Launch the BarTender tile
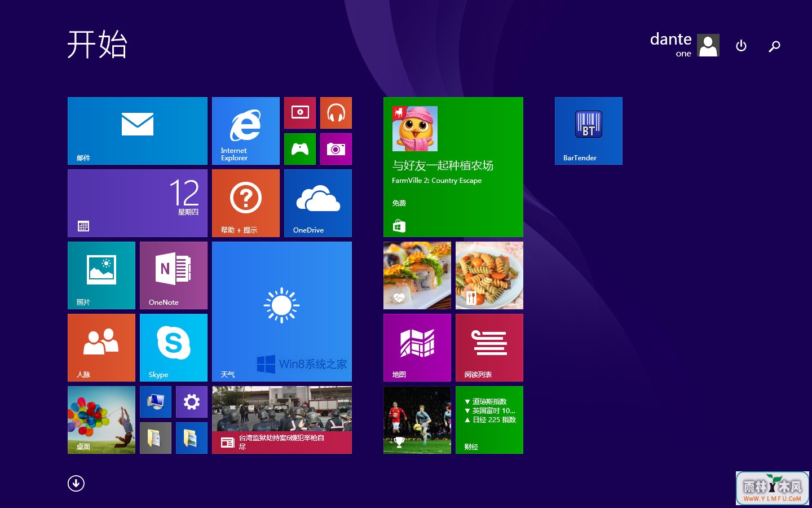 pos(589,131)
